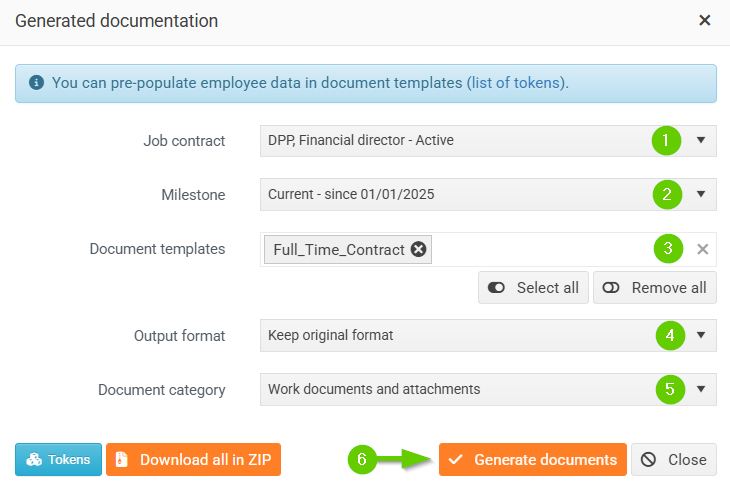This screenshot has width=730, height=490.
Task: Toggle Remove all templates
Action: (x=655, y=288)
